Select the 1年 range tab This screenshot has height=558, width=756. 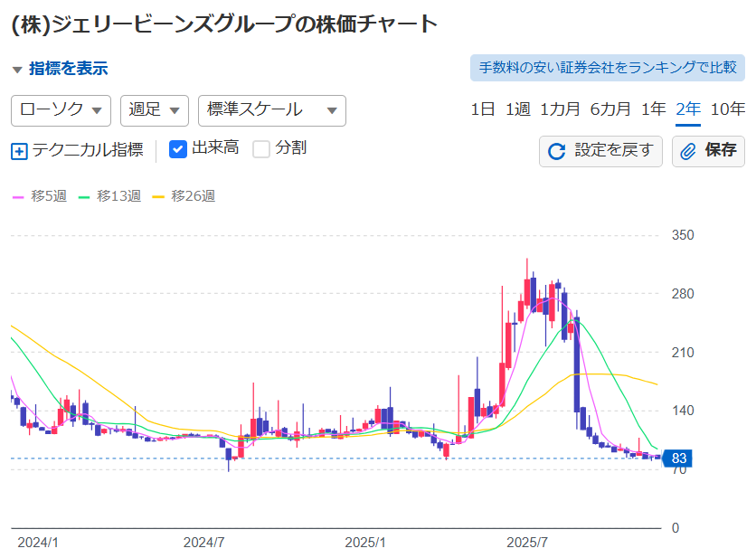click(653, 109)
